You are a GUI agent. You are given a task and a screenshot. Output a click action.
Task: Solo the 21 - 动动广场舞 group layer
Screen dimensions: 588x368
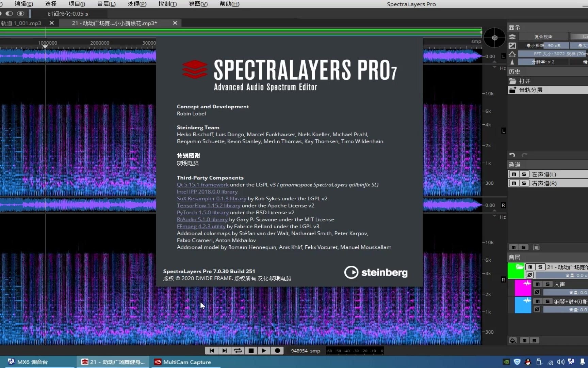click(540, 267)
